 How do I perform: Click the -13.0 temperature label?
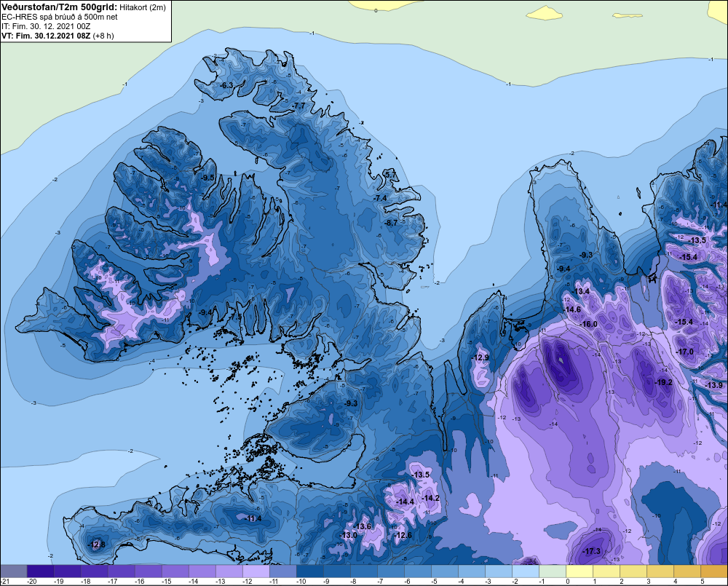click(x=348, y=535)
